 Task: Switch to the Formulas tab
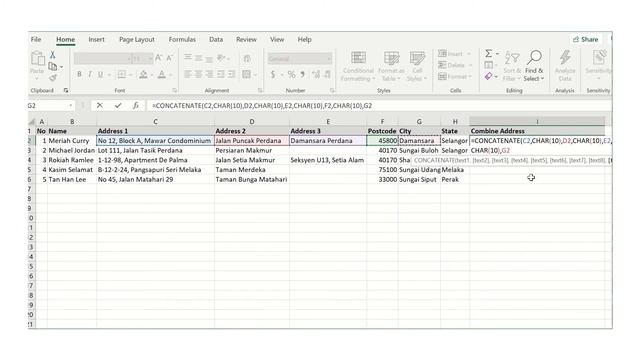tap(182, 40)
